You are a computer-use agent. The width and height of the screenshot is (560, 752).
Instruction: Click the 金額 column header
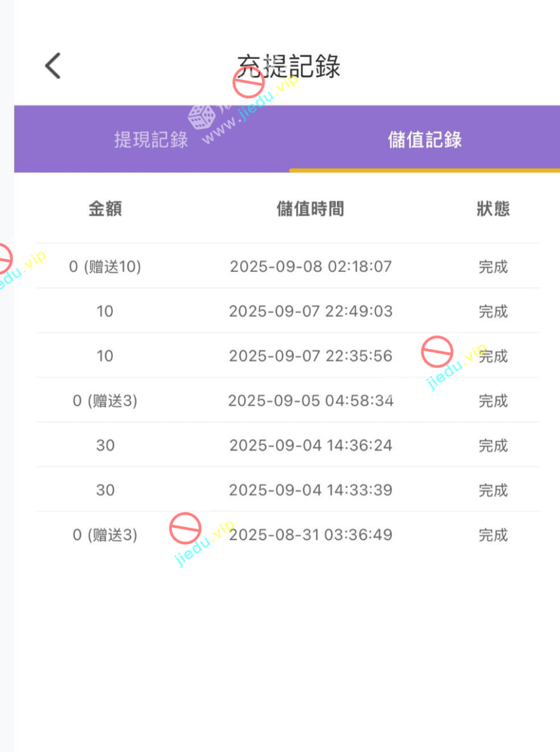tap(105, 209)
